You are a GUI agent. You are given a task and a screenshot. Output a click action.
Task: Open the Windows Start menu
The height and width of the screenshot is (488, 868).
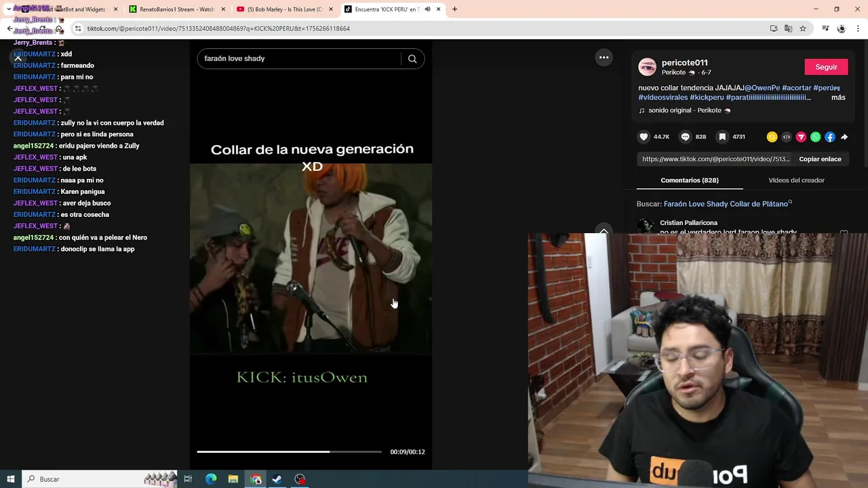[x=11, y=479]
